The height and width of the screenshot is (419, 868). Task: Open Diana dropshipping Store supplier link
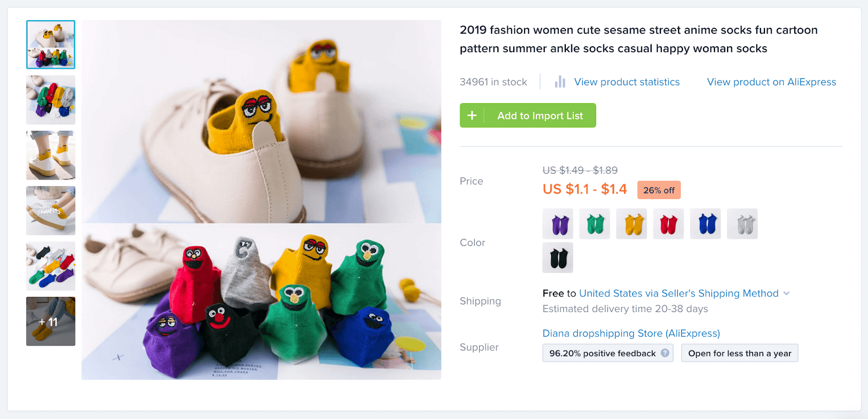pos(631,333)
